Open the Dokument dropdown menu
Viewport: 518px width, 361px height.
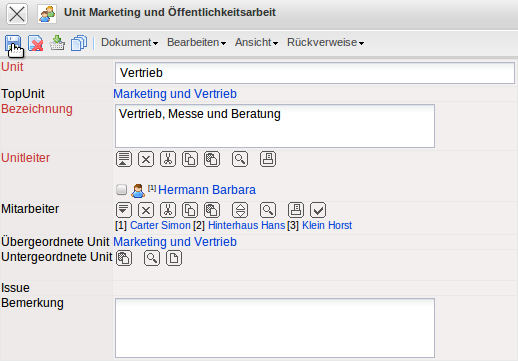point(129,43)
